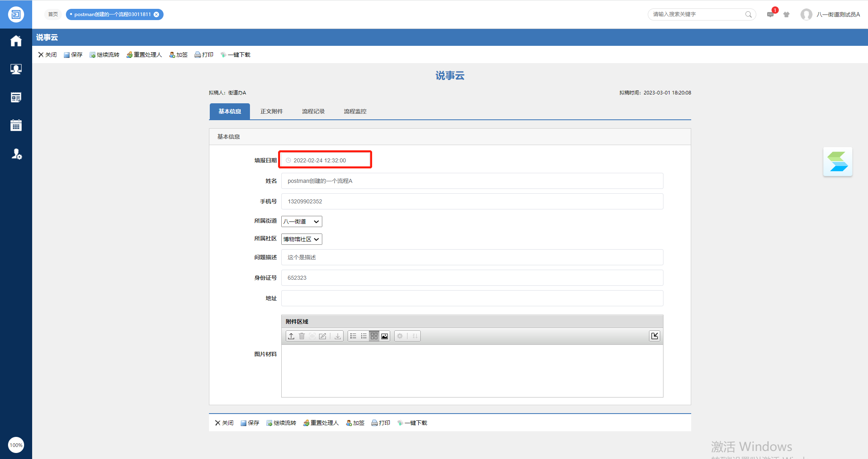Click the 100% zoom indicator circle

pos(16,445)
